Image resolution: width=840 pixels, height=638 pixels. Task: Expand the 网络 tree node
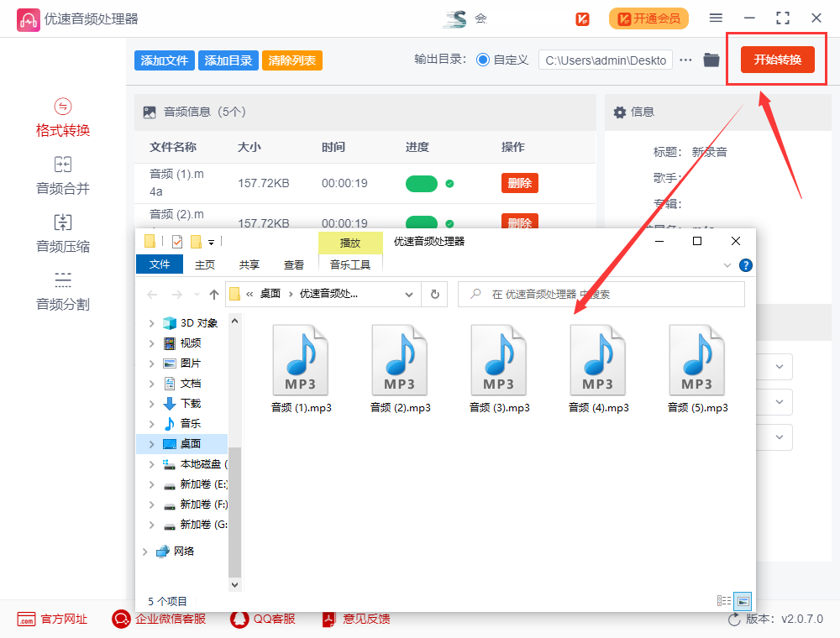tap(145, 552)
